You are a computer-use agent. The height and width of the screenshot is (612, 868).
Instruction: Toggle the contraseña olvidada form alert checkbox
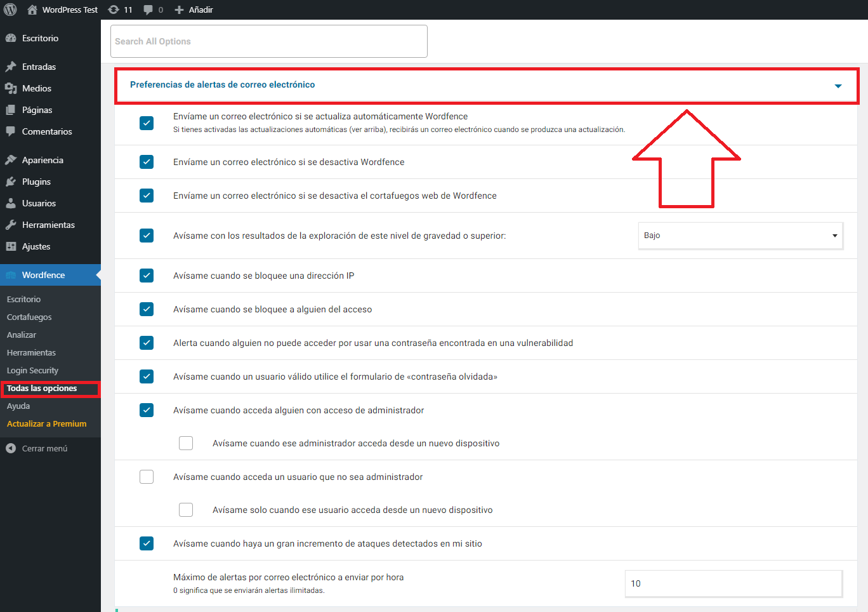[147, 376]
